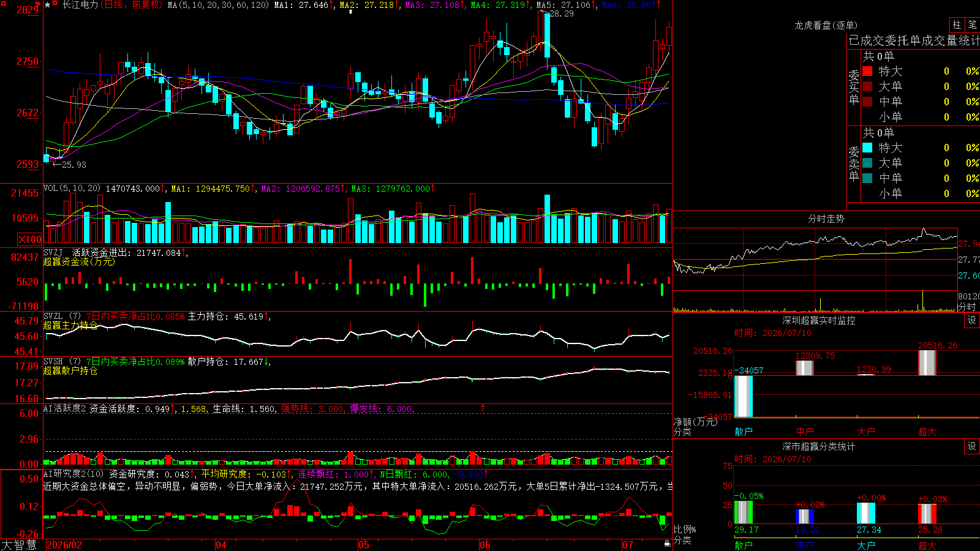Screen dimensions: 980x551
Task: Click red 特大 buy-order color swatch
Action: click(867, 71)
